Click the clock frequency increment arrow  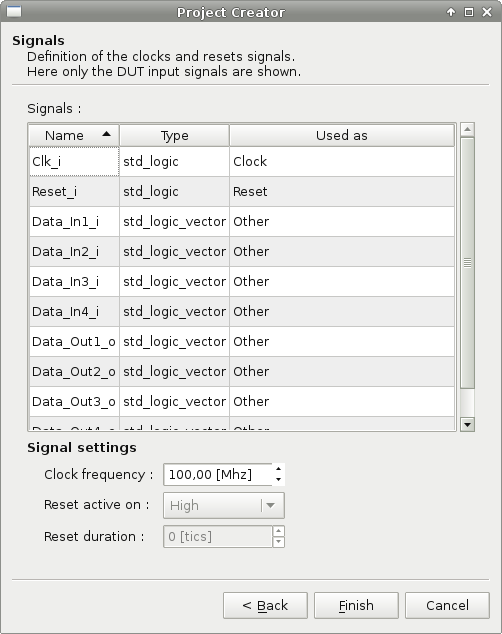click(x=278, y=469)
